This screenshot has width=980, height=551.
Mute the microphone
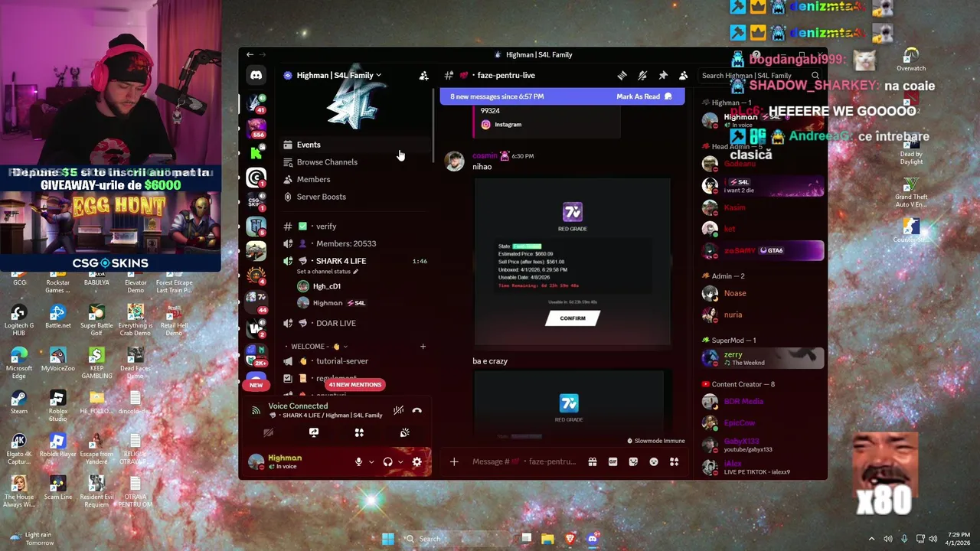358,462
